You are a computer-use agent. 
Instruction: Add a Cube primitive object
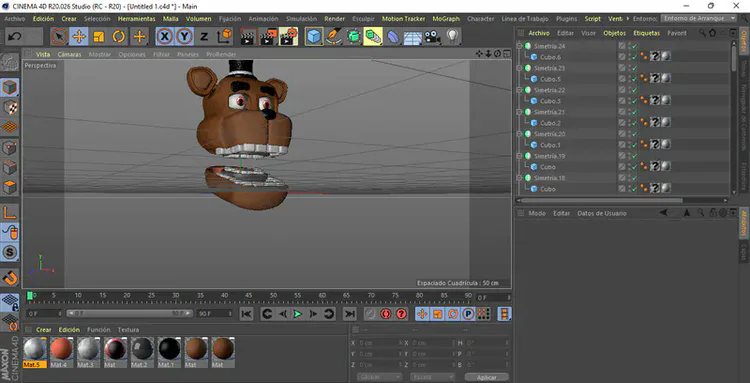(314, 36)
